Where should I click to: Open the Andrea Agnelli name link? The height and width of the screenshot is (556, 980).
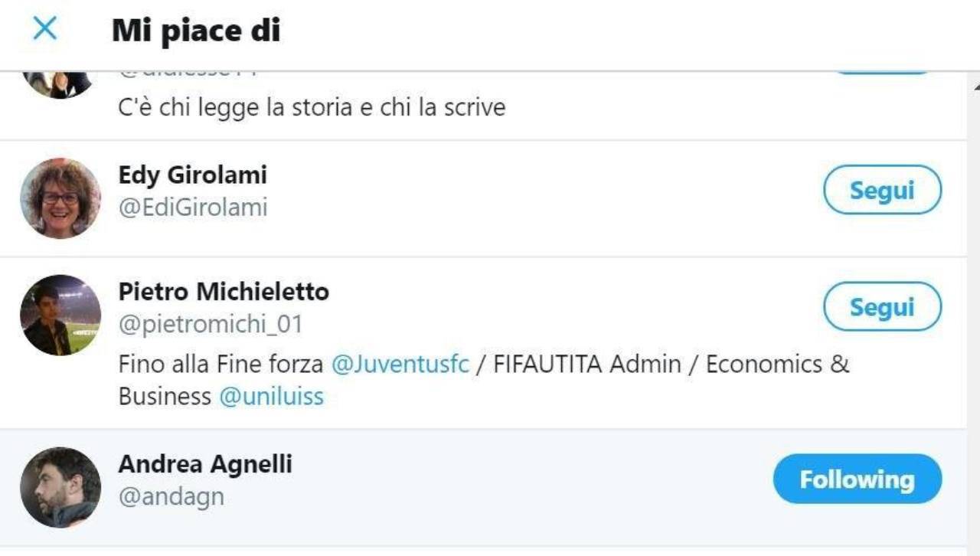[x=205, y=464]
